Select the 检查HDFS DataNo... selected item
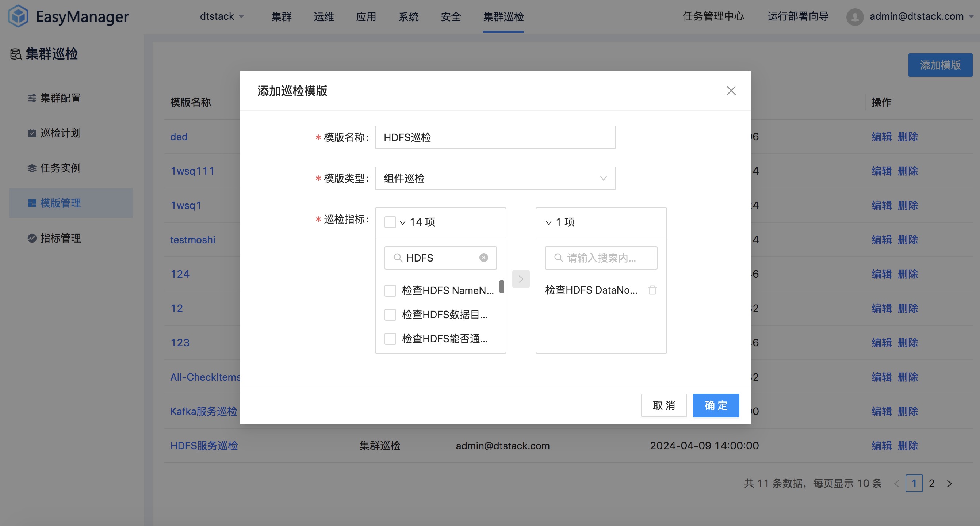This screenshot has width=980, height=526. (x=591, y=290)
